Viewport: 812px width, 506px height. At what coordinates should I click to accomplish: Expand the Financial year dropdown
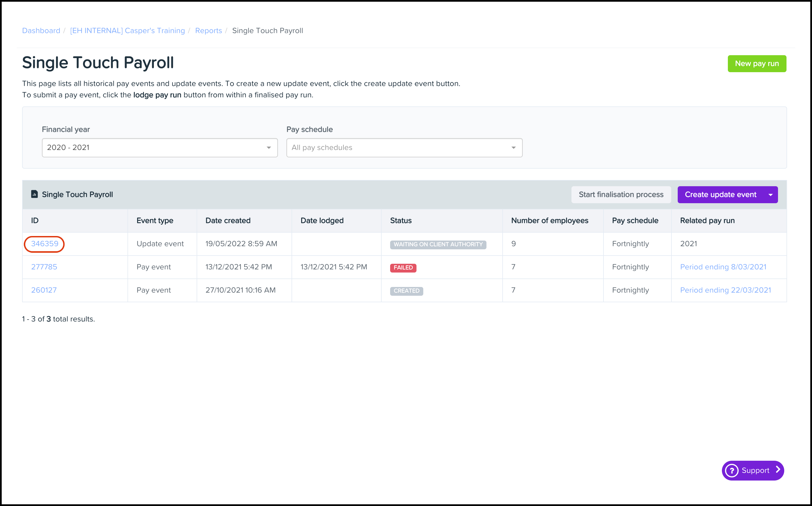pyautogui.click(x=160, y=148)
